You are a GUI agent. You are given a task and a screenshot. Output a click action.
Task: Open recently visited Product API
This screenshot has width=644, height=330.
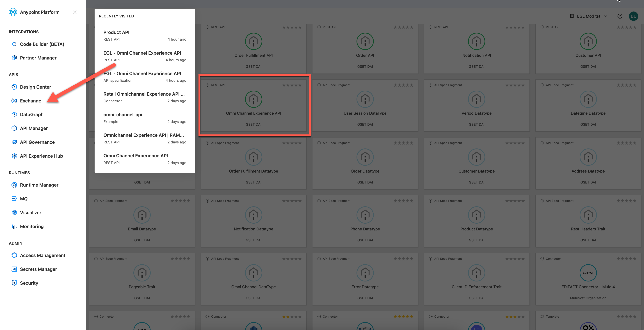(145, 36)
